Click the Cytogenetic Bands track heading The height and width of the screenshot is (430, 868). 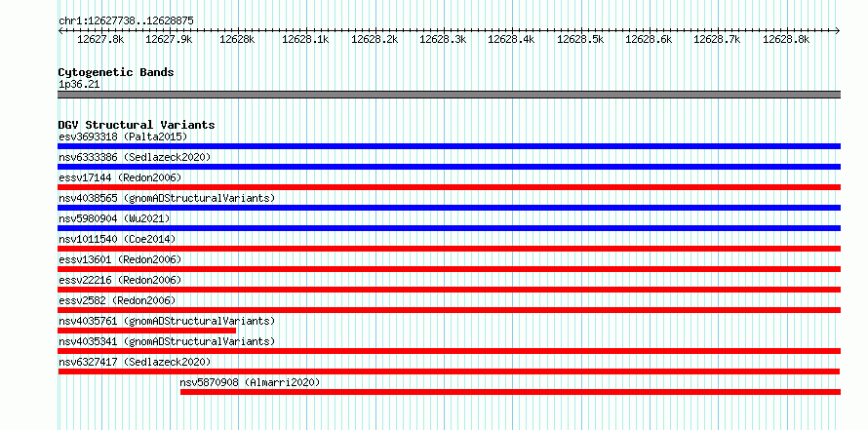116,72
